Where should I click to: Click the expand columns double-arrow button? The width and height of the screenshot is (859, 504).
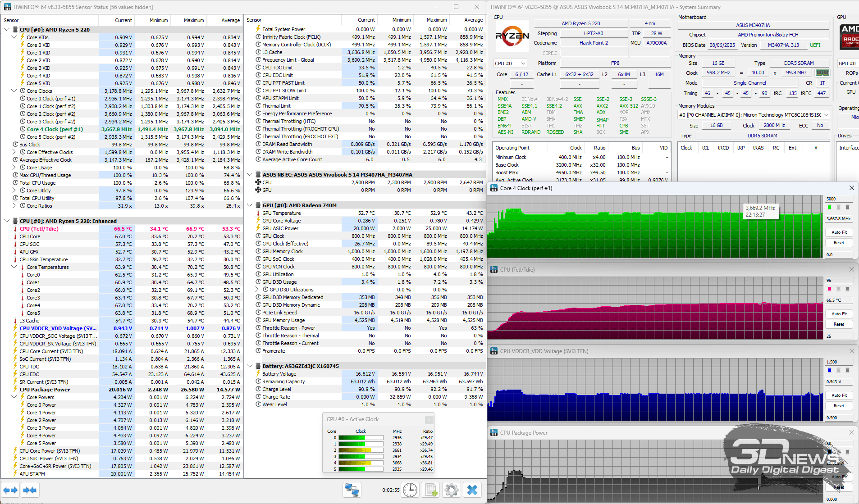11,490
